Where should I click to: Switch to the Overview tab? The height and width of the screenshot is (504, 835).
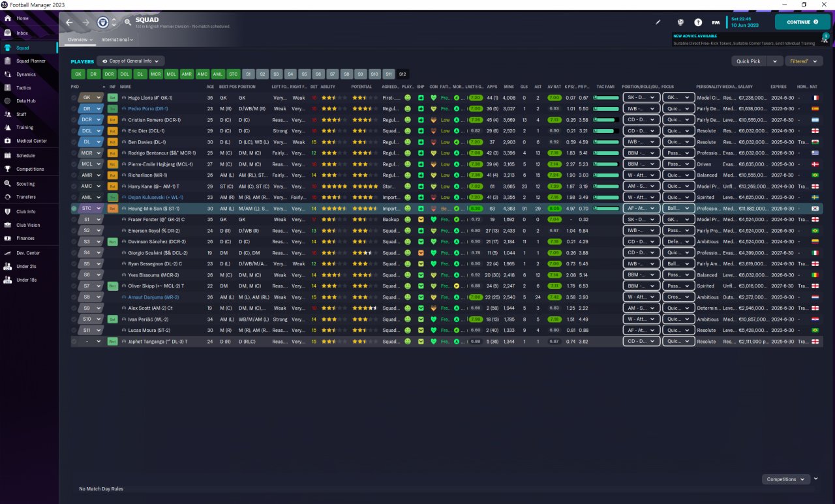click(x=80, y=40)
